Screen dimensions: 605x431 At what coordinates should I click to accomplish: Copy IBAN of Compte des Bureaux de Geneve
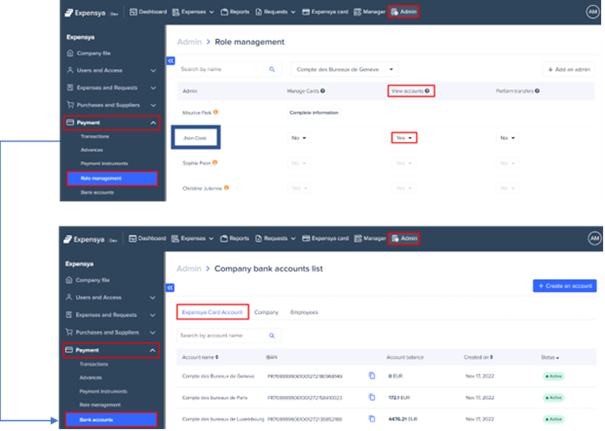pyautogui.click(x=371, y=376)
